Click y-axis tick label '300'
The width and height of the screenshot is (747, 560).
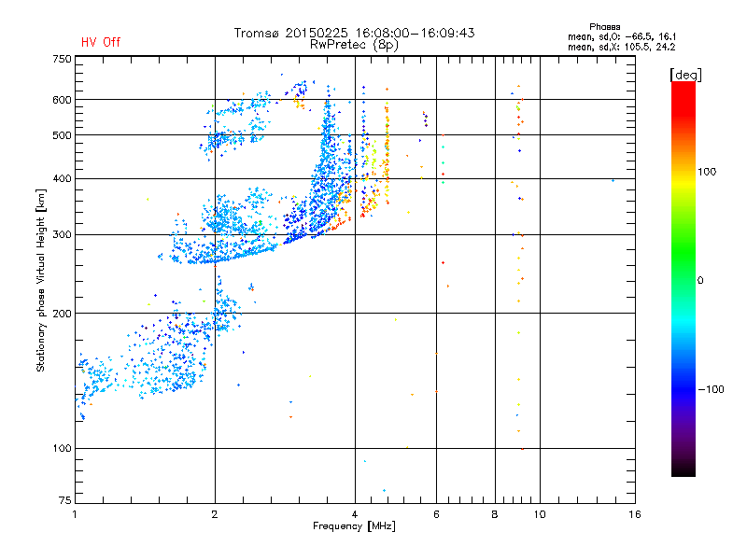tap(62, 235)
